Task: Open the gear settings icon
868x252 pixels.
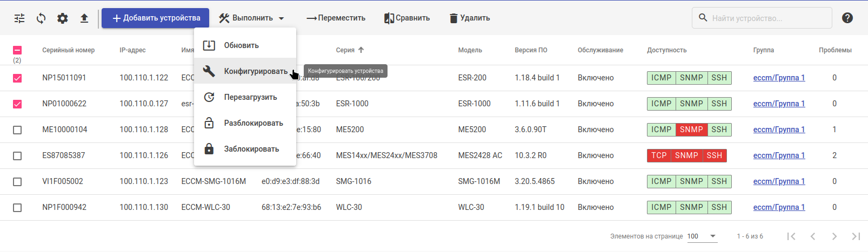Action: 63,18
